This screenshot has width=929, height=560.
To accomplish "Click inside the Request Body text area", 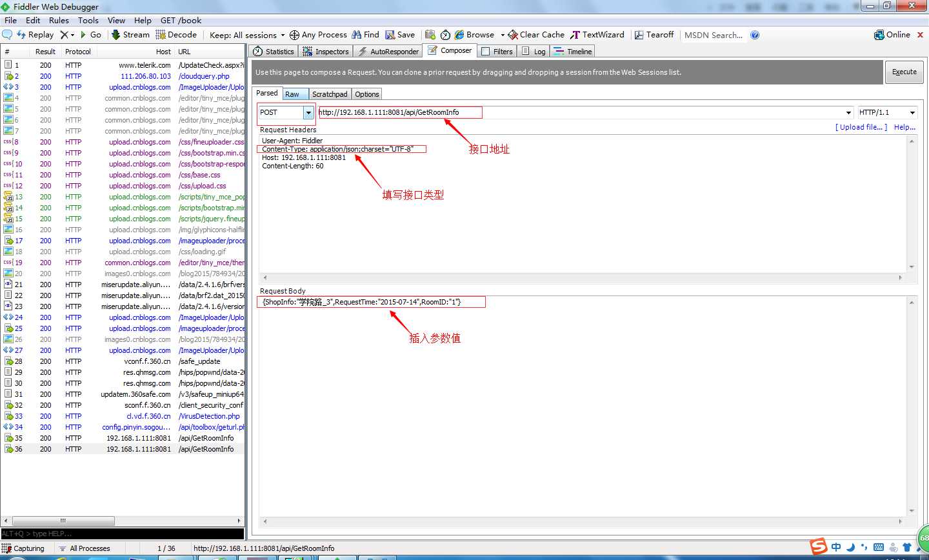I will [583, 406].
